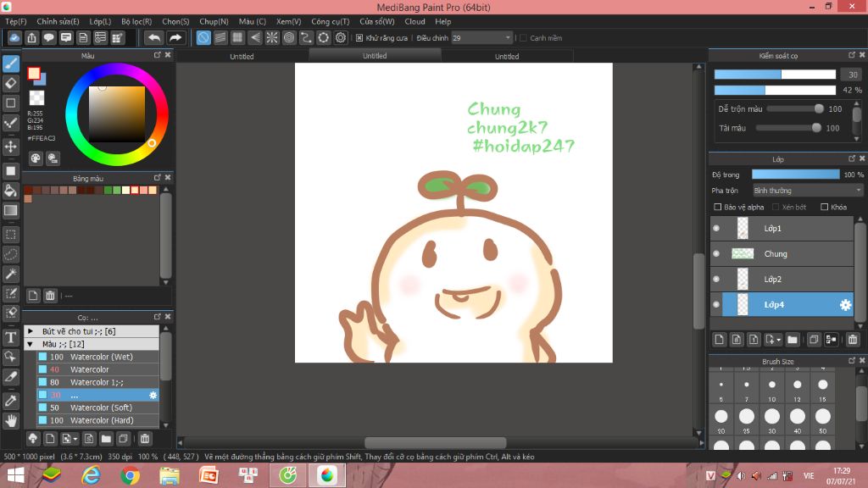Open the Công cụ(T) menu

(331, 21)
